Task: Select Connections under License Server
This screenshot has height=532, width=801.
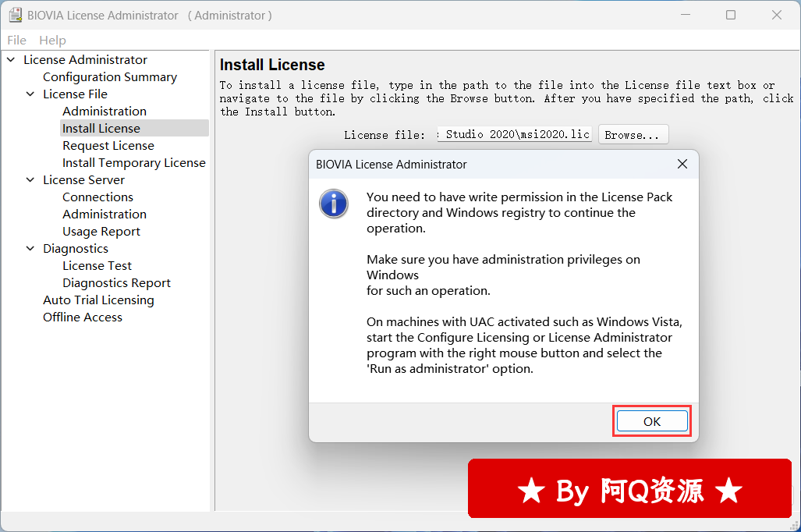Action: point(97,197)
